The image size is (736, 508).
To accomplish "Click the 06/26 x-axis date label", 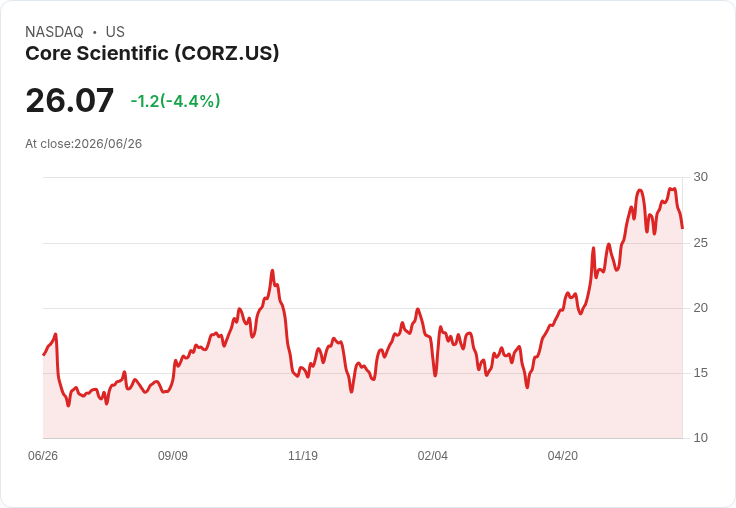I will point(43,455).
